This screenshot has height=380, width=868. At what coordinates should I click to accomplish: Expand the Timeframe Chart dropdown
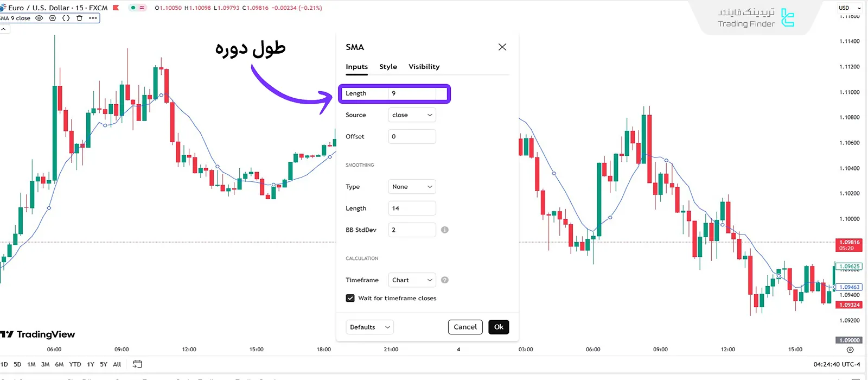coord(412,280)
